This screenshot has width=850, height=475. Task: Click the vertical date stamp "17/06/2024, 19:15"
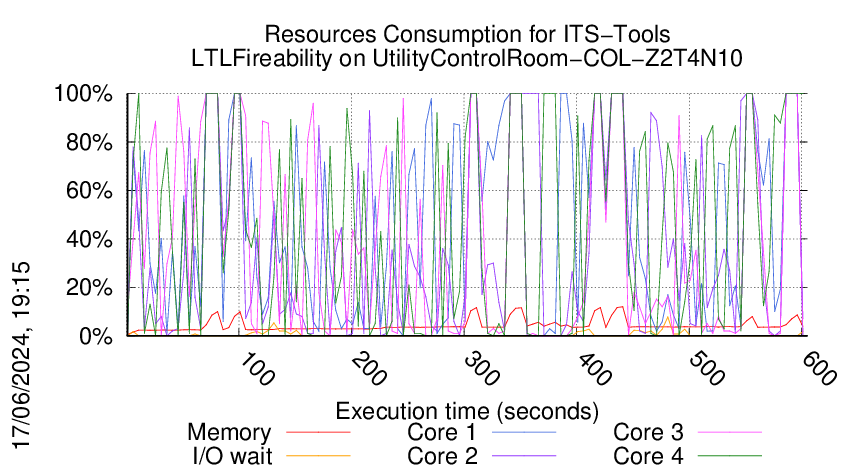point(21,355)
